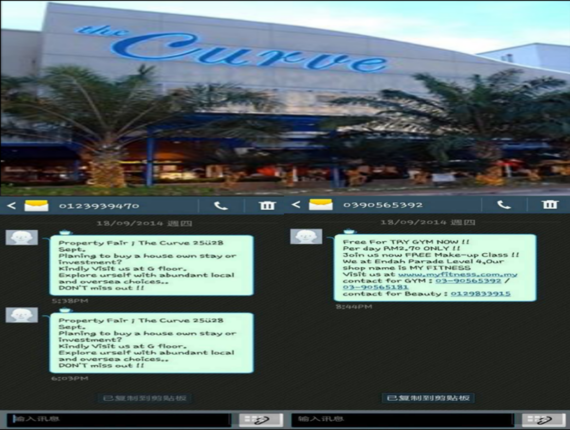570x430 pixels.
Task: Call the number 0123939470
Action: pyautogui.click(x=221, y=206)
